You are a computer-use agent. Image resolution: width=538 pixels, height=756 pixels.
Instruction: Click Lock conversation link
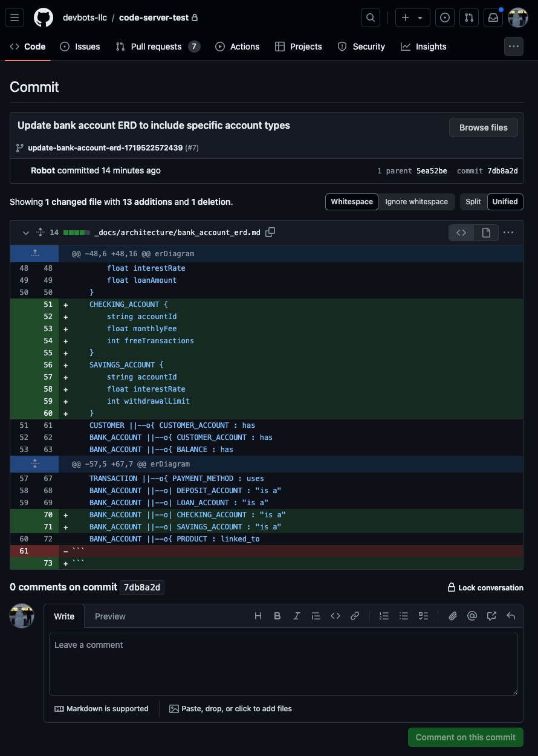point(485,587)
